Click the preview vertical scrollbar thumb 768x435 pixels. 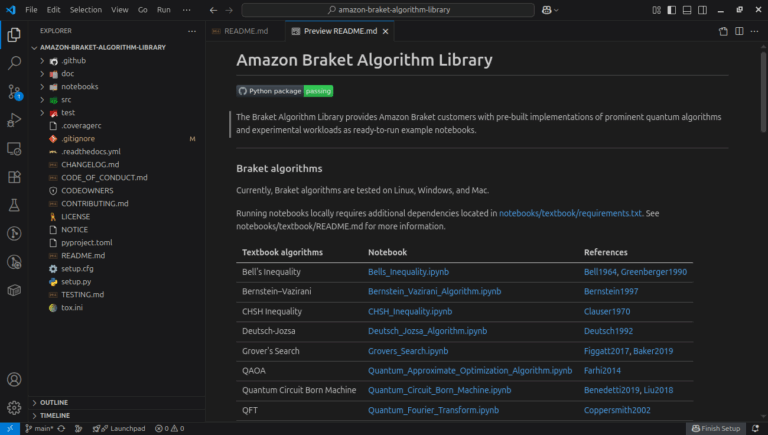(x=763, y=92)
